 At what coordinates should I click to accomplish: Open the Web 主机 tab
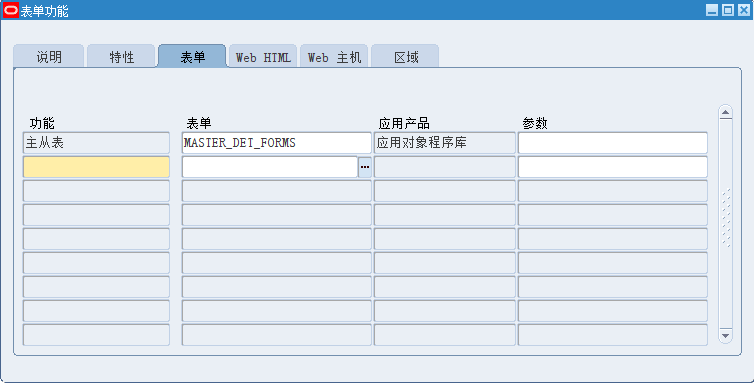point(334,57)
